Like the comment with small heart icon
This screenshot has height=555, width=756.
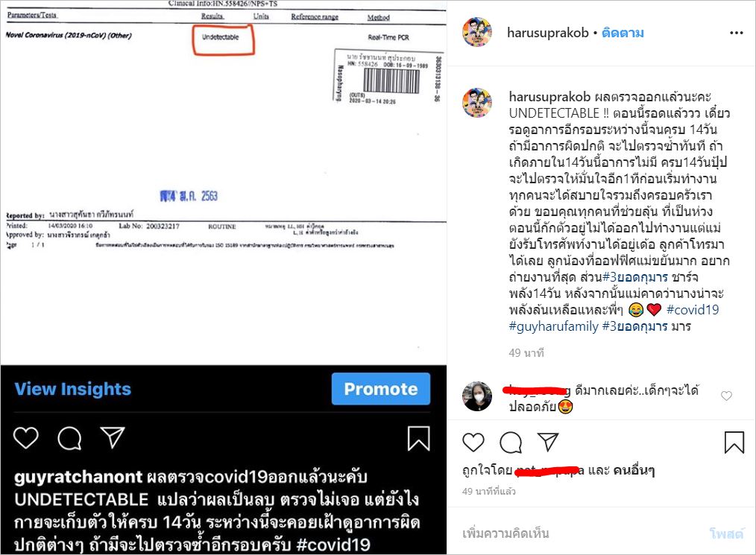point(726,396)
